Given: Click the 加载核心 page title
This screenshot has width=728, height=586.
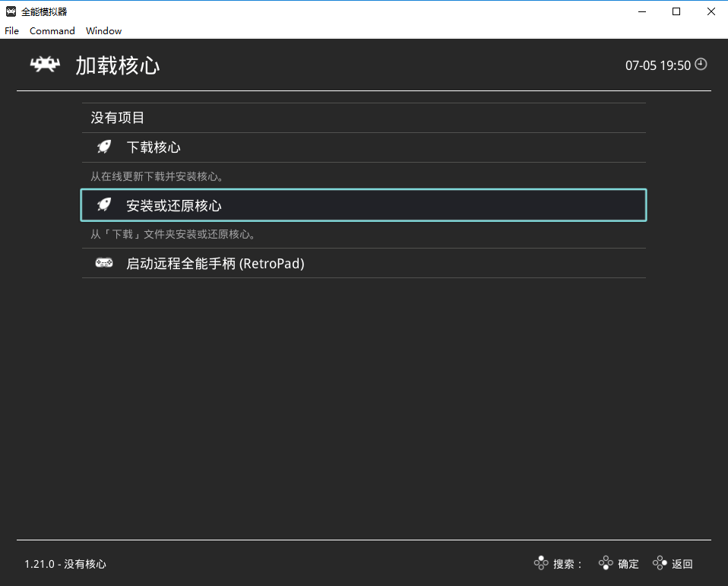Looking at the screenshot, I should tap(119, 65).
